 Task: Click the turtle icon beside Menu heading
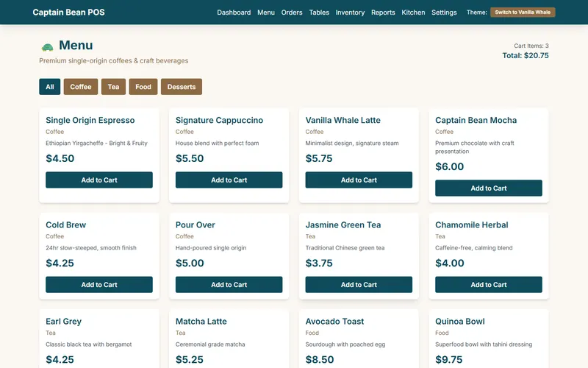(47, 47)
